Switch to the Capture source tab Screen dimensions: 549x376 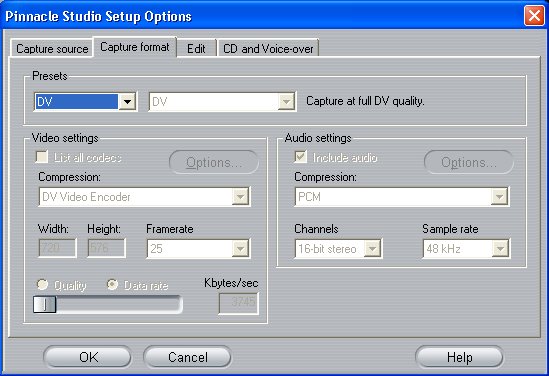52,48
